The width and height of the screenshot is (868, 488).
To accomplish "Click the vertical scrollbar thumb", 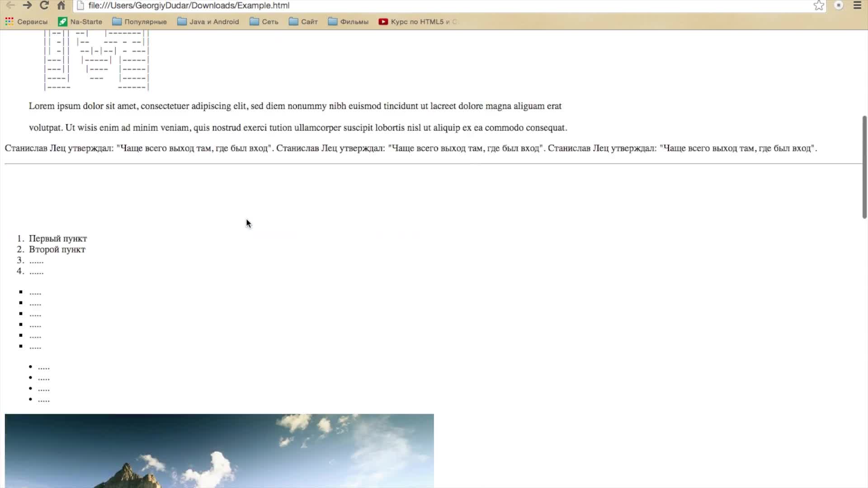I will tap(864, 167).
